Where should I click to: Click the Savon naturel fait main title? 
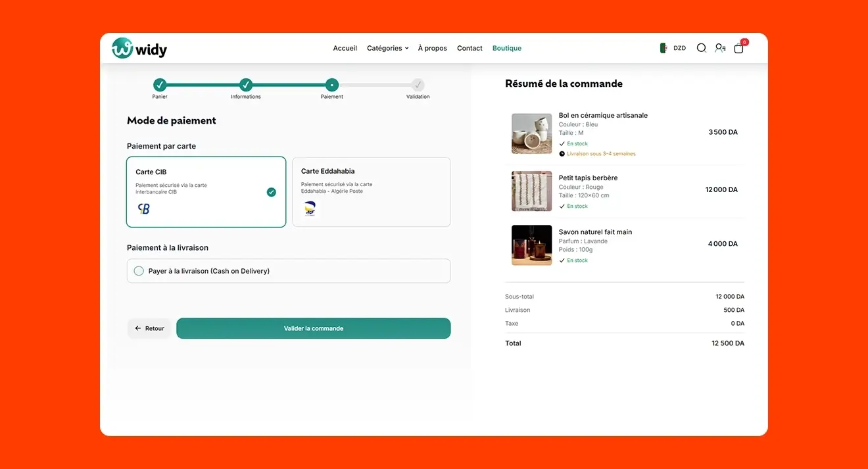(595, 232)
